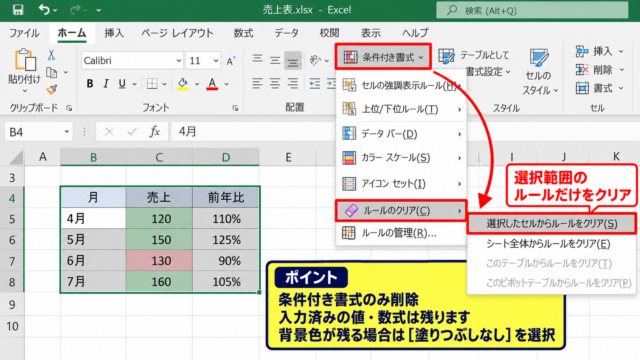
Task: Expand fill color dropdown arrow
Action: click(x=197, y=84)
